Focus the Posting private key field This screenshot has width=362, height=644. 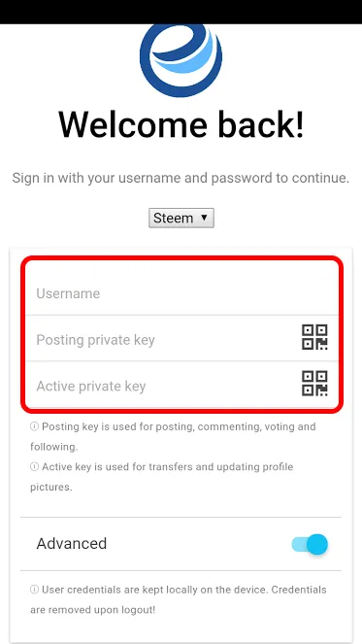pos(164,340)
